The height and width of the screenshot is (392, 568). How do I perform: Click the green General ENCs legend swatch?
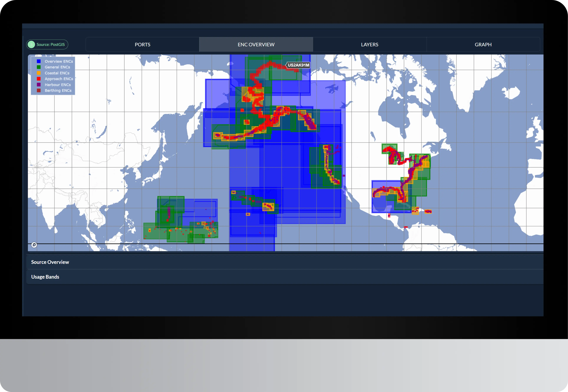point(39,67)
